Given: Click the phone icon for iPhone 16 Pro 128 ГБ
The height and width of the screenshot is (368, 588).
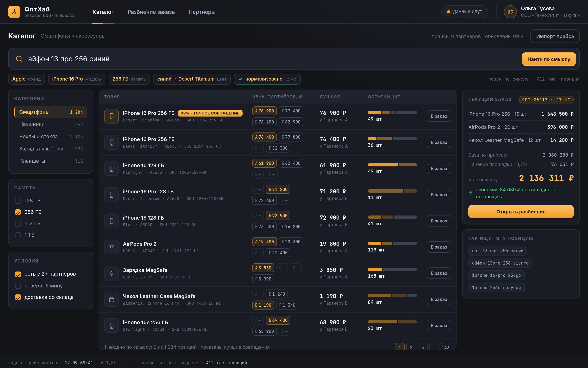Looking at the screenshot, I should [x=111, y=195].
